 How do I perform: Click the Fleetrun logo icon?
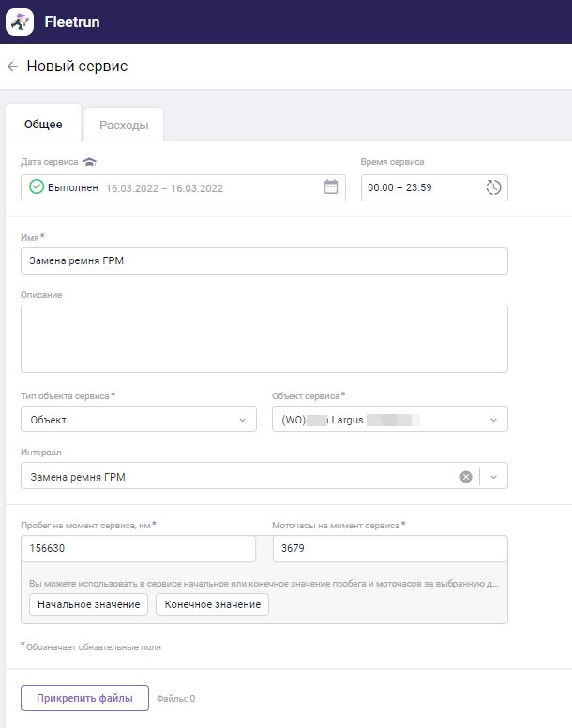pos(20,22)
